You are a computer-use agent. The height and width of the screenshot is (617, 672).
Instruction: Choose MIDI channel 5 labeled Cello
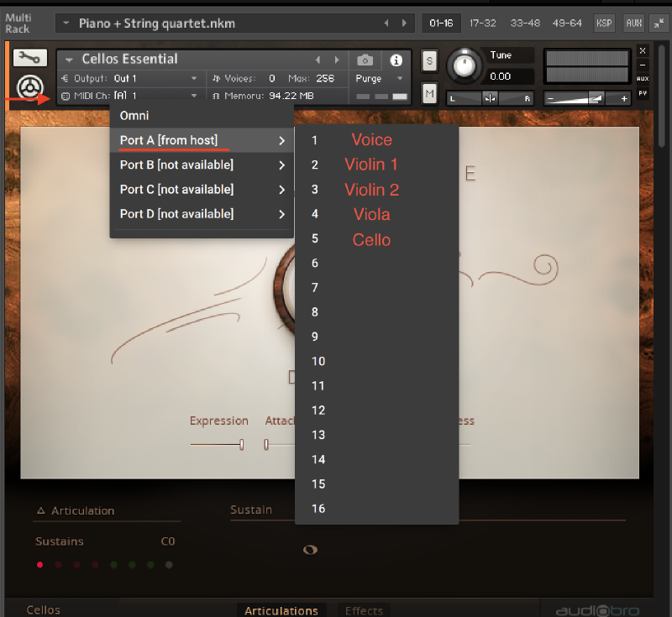point(376,238)
